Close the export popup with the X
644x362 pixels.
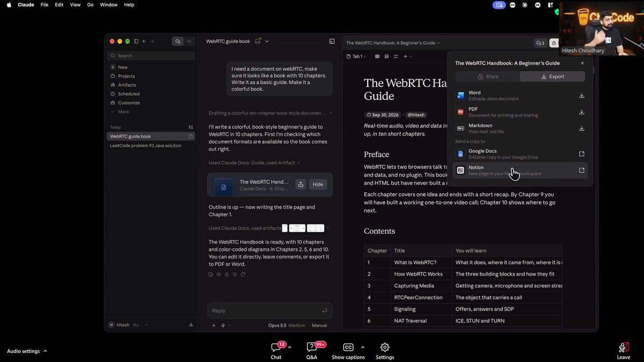(x=582, y=63)
